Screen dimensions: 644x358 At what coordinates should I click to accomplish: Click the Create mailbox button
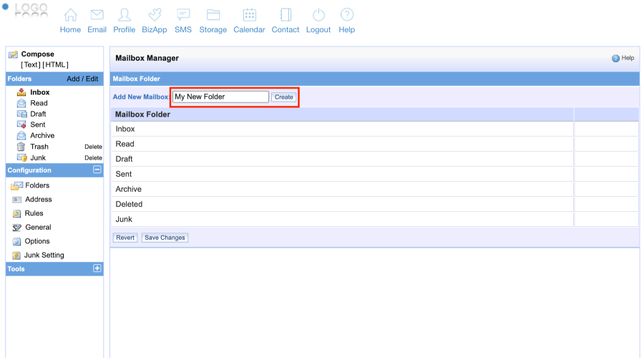point(283,97)
